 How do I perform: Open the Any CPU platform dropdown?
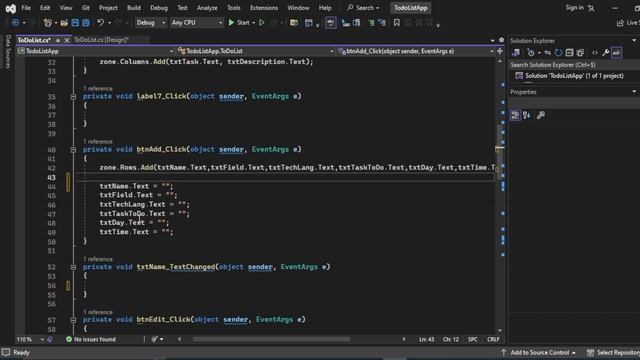pos(197,23)
